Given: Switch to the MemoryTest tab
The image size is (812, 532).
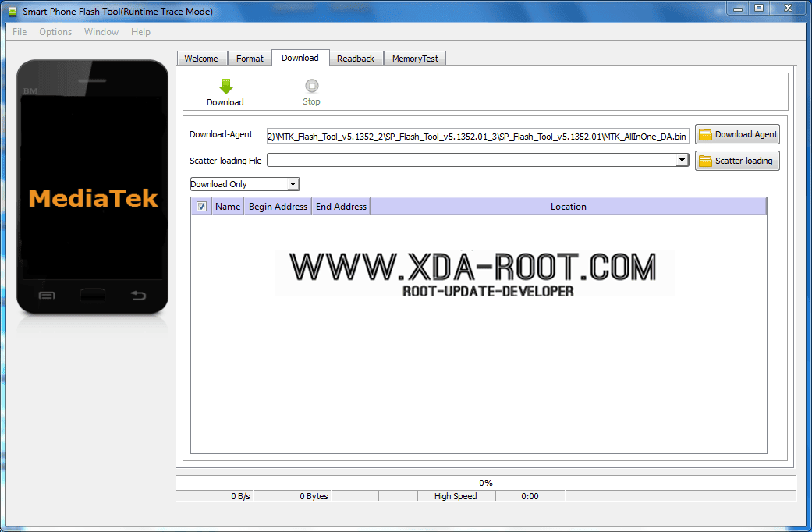Looking at the screenshot, I should pyautogui.click(x=415, y=59).
